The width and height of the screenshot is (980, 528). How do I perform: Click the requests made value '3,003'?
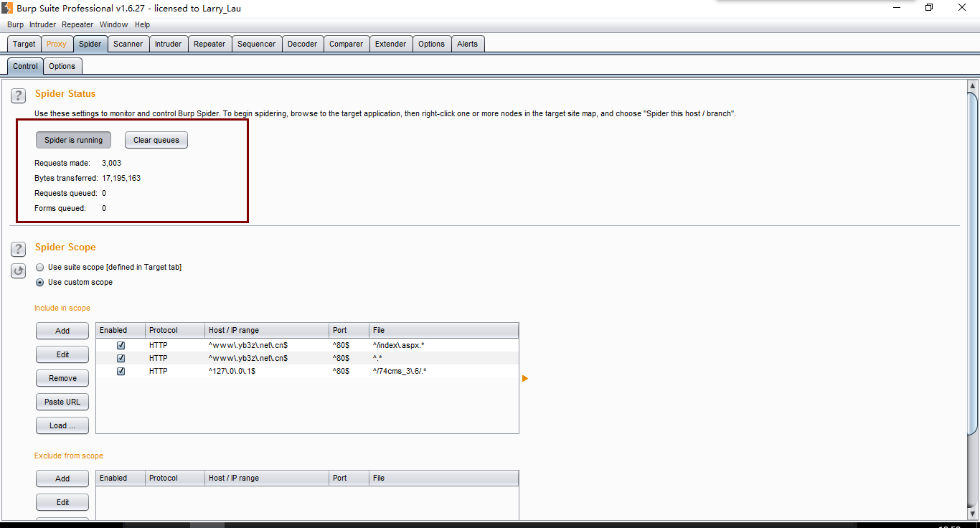point(111,163)
